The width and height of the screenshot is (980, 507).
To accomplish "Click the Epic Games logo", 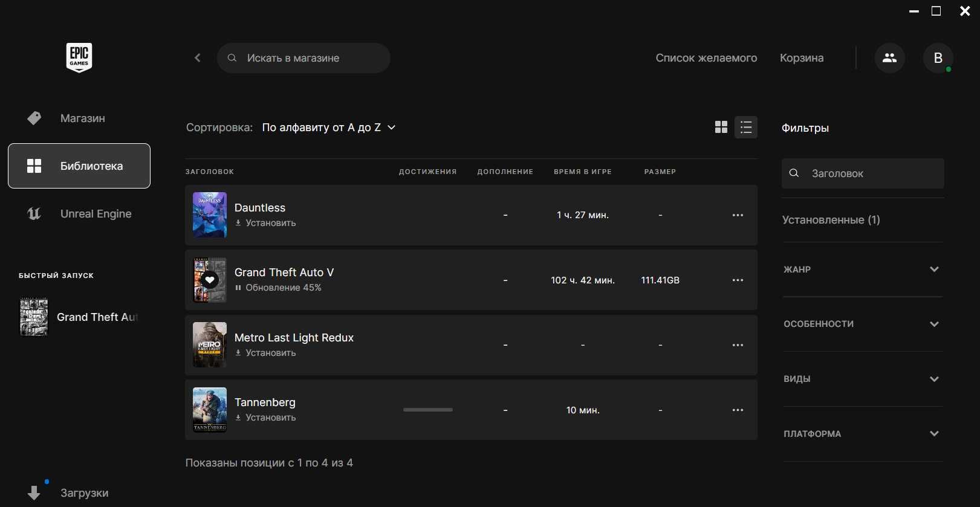I will click(x=79, y=58).
